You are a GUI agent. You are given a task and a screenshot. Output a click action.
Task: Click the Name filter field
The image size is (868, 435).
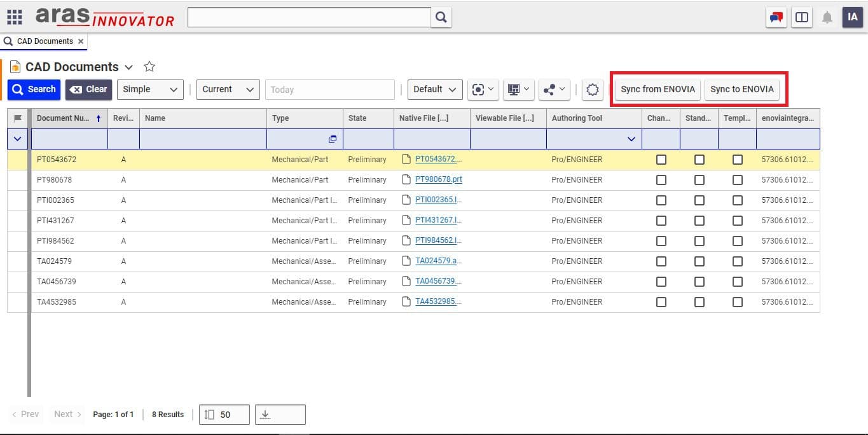pyautogui.click(x=203, y=139)
